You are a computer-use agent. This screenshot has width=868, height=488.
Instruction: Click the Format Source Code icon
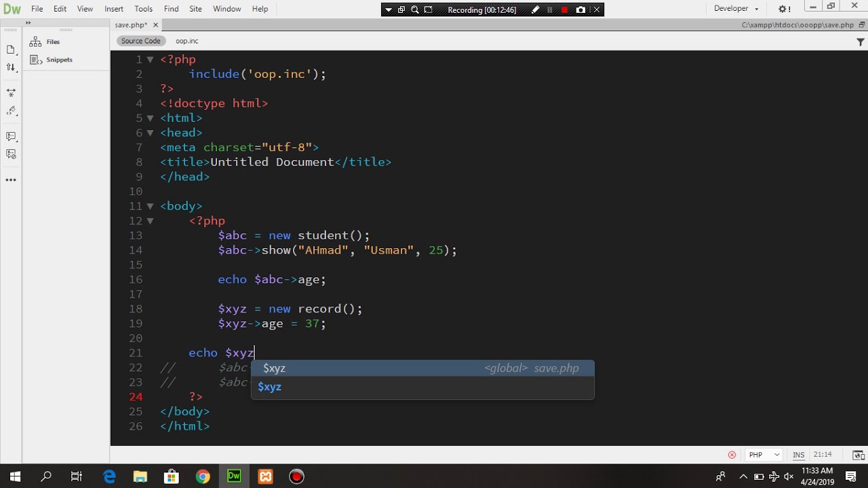pyautogui.click(x=11, y=111)
